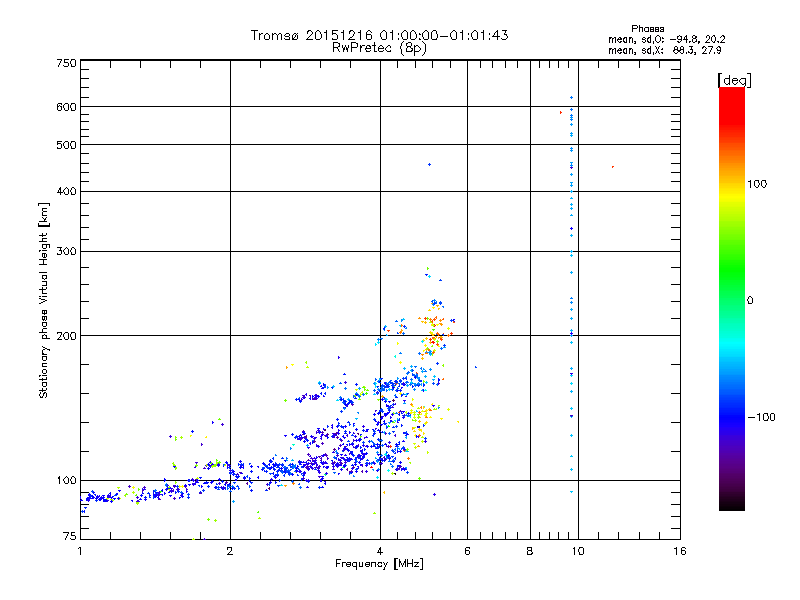Screen dimensions: 800x600
Task: Click the x-axis tick '10'
Action: (578, 551)
